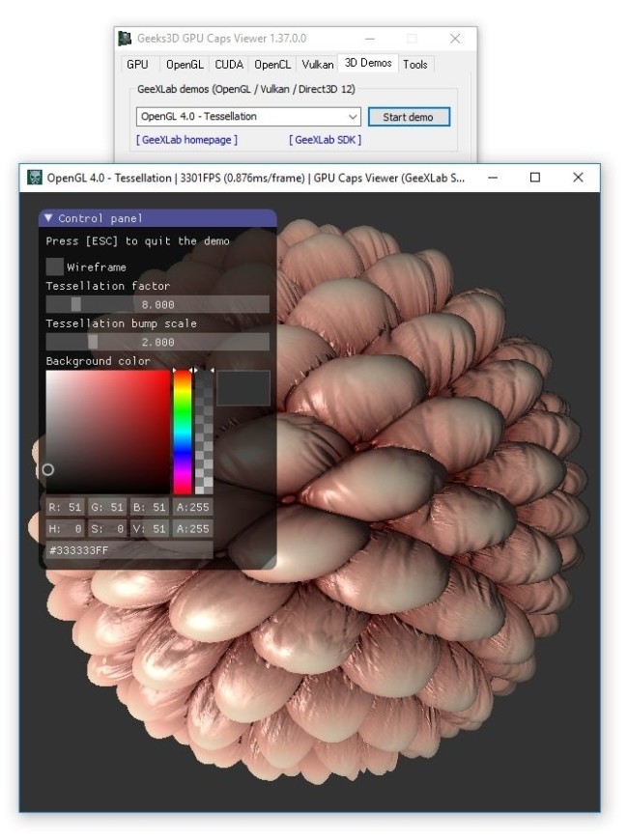Open the GeeXLab demos dropdown
The height and width of the screenshot is (840, 628).
249,117
